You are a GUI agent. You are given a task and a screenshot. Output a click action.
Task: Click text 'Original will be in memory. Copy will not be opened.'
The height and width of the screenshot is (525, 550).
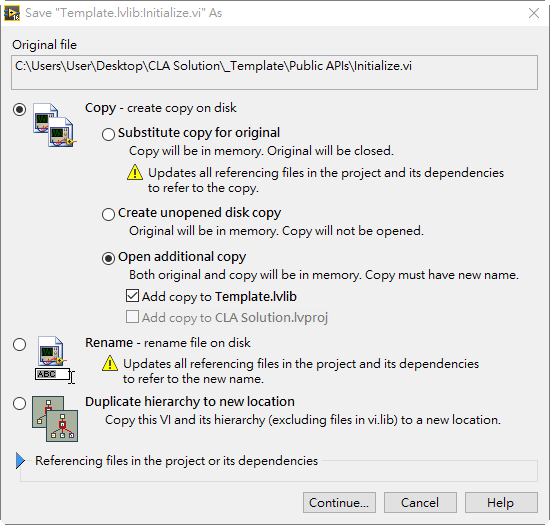pyautogui.click(x=276, y=231)
